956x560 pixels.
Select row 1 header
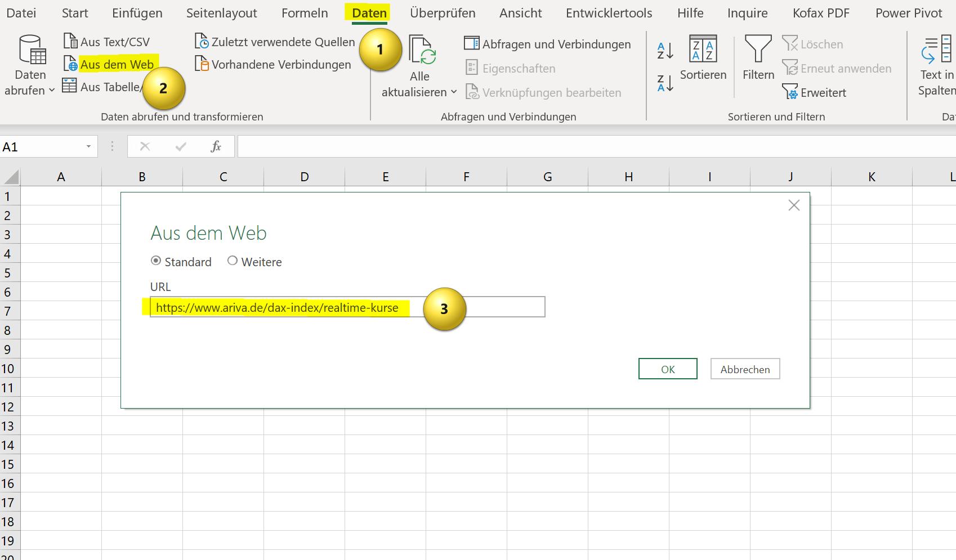coord(10,196)
